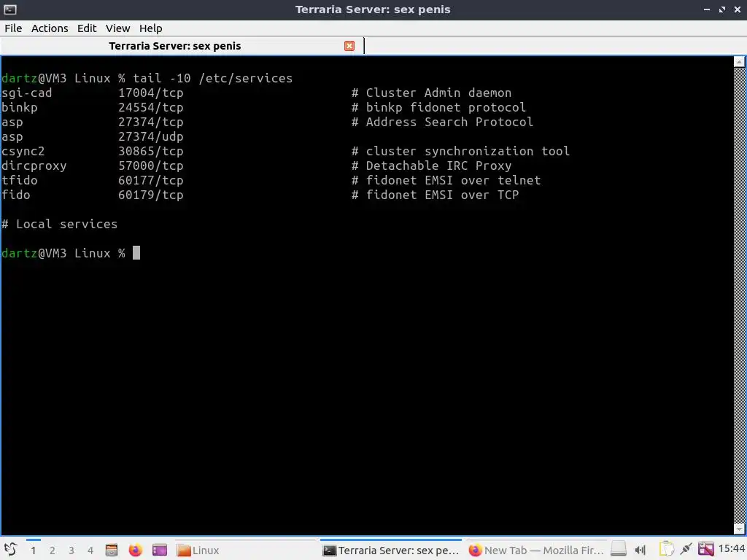Open the volume control tray icon
The image size is (747, 560).
(640, 551)
